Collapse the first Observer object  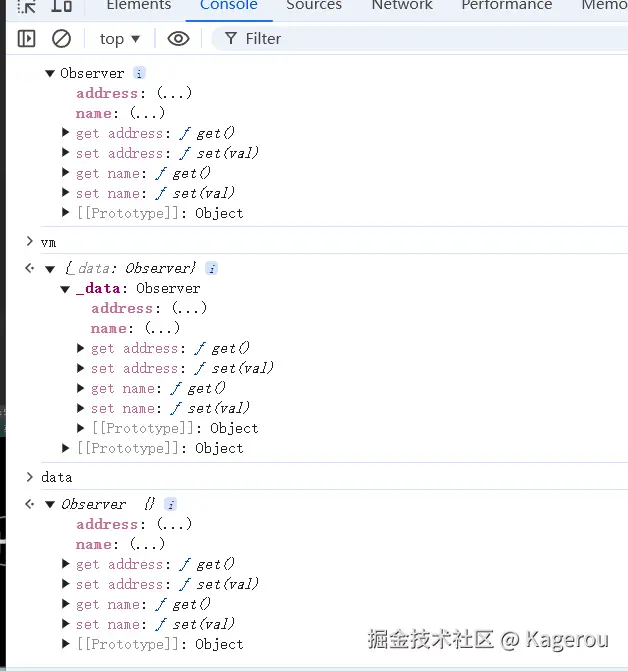(x=50, y=73)
